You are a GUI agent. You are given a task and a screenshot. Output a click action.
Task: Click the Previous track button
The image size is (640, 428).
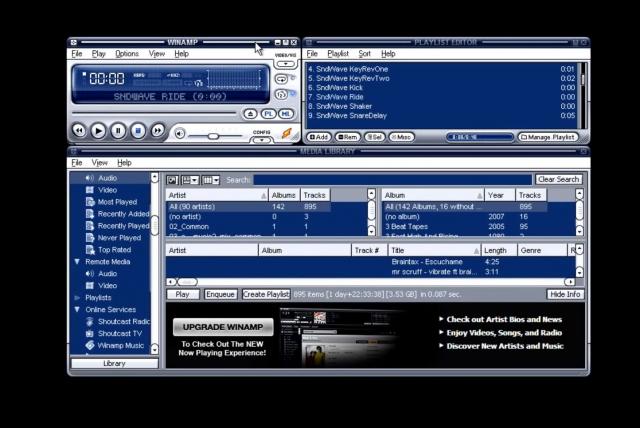point(79,131)
